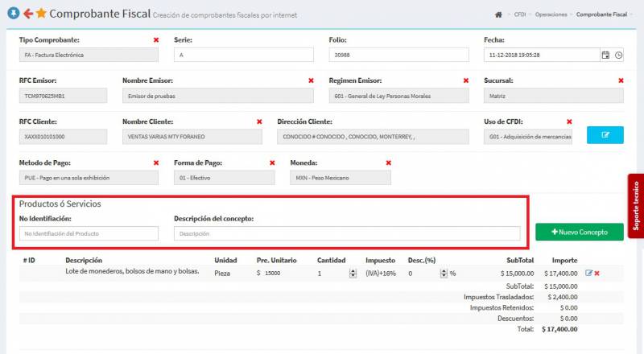Clear the Tipo Comprobante selection

156,39
